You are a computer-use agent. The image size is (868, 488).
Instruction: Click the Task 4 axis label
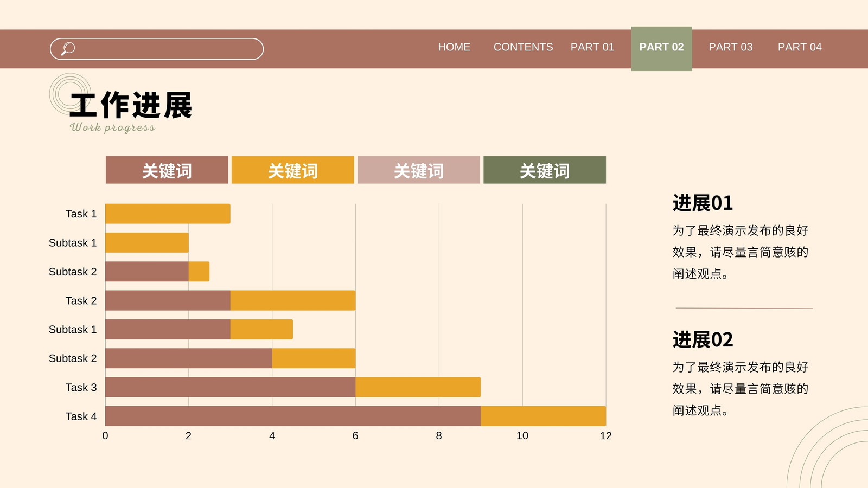coord(81,416)
